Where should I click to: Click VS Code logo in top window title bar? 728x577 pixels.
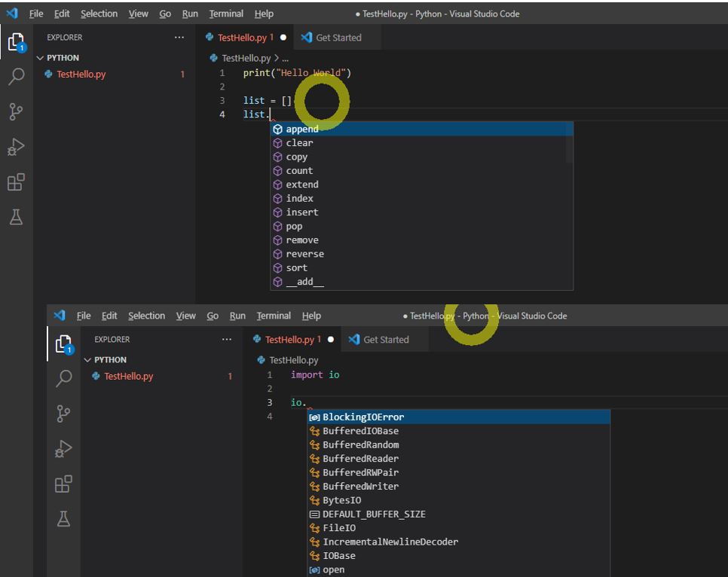[x=12, y=14]
